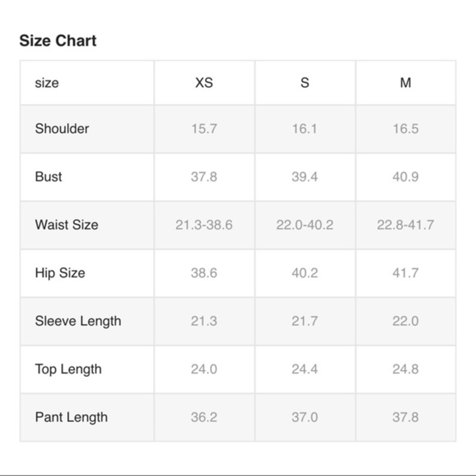
Task: Click the Sleeve Length row label
Action: (x=78, y=321)
